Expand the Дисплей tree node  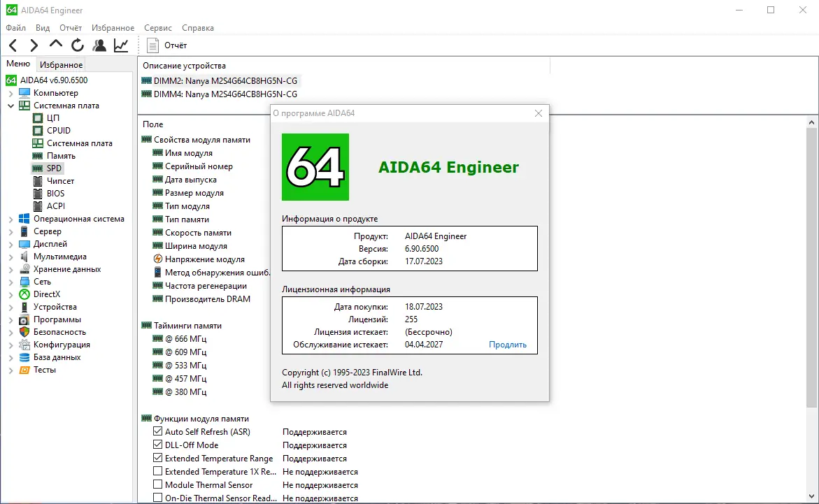tap(11, 244)
